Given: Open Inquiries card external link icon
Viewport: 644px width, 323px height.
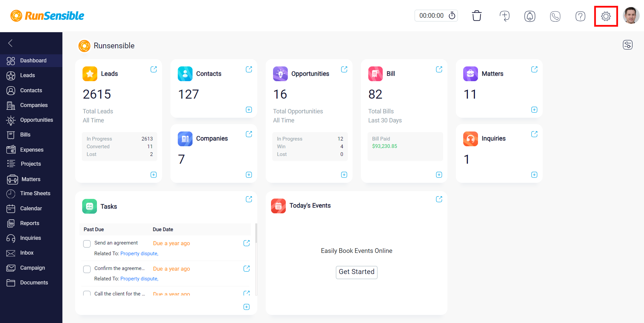Looking at the screenshot, I should tap(534, 134).
